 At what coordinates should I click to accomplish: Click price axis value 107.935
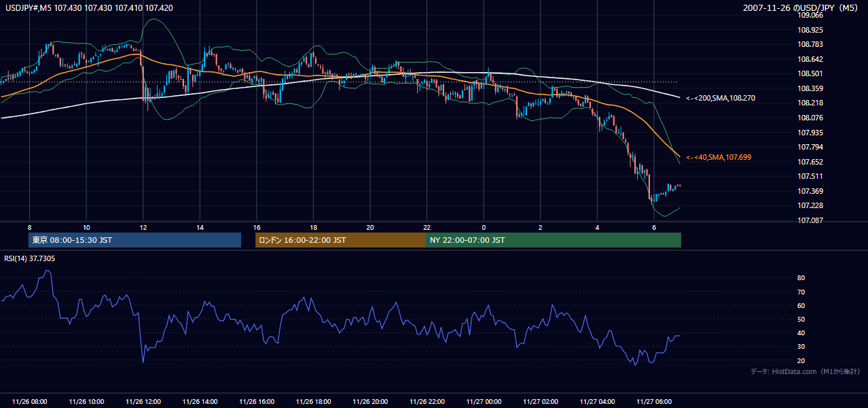point(810,133)
